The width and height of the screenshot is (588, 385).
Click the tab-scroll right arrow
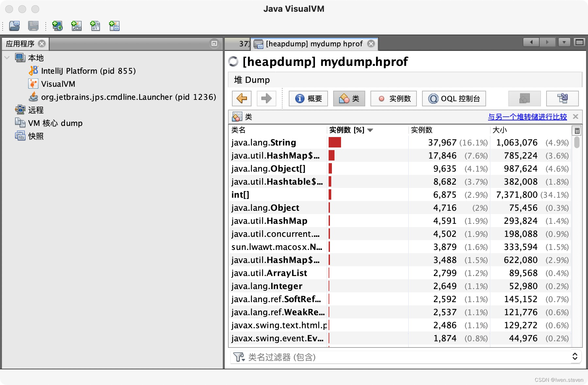click(x=547, y=42)
